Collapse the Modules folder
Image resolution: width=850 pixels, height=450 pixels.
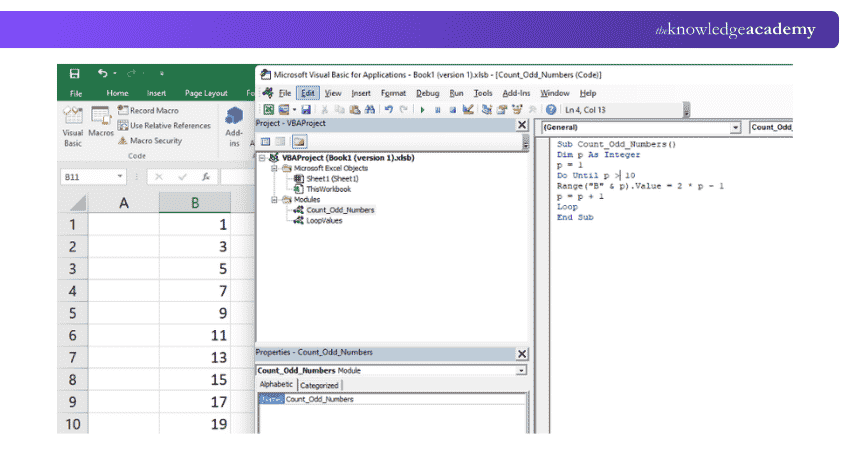point(274,200)
